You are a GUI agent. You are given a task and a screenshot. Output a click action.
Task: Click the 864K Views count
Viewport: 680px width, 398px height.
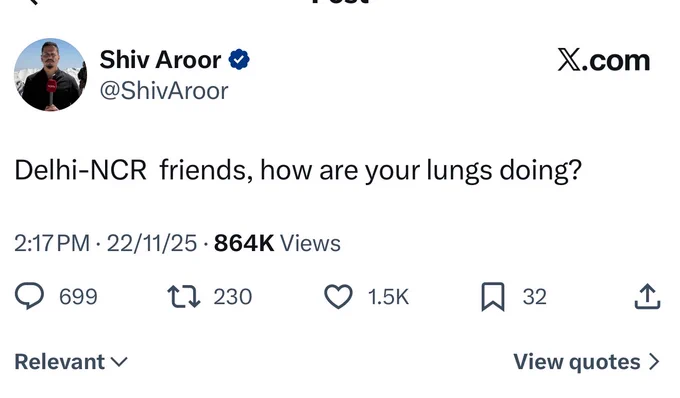[x=277, y=243]
